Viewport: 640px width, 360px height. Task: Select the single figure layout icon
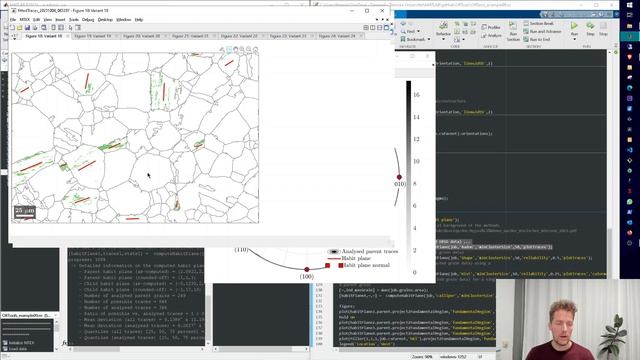coord(386,28)
